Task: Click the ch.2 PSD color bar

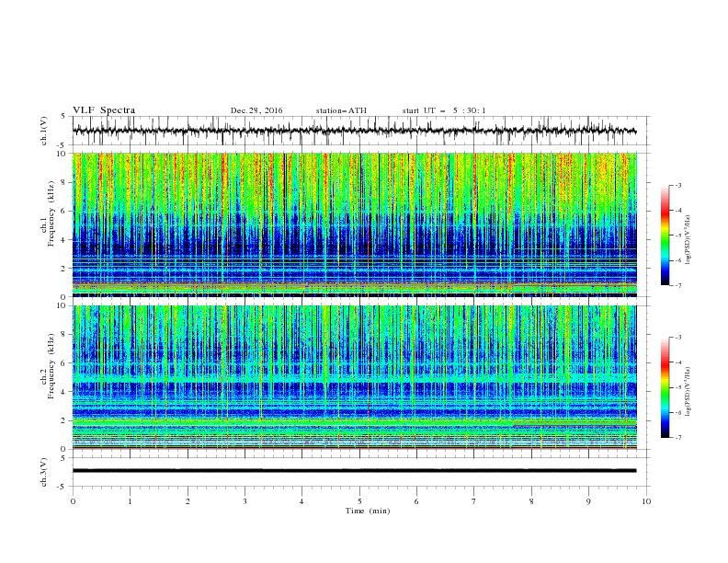Action: click(665, 387)
